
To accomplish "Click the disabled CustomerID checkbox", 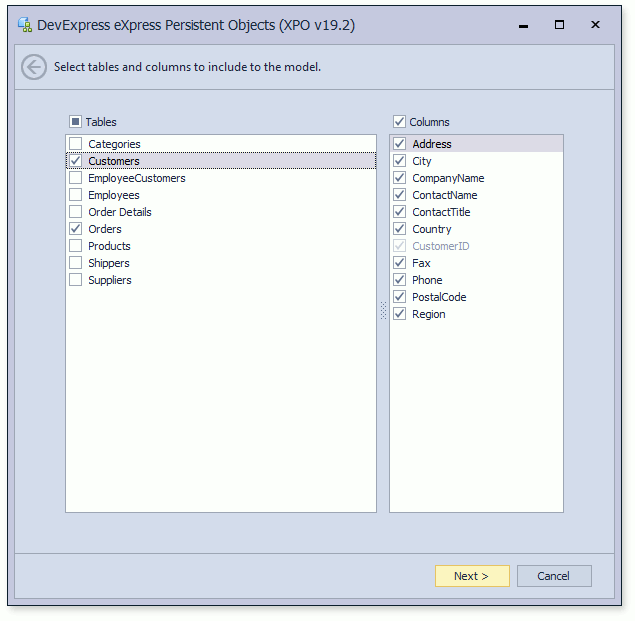I will (x=399, y=245).
